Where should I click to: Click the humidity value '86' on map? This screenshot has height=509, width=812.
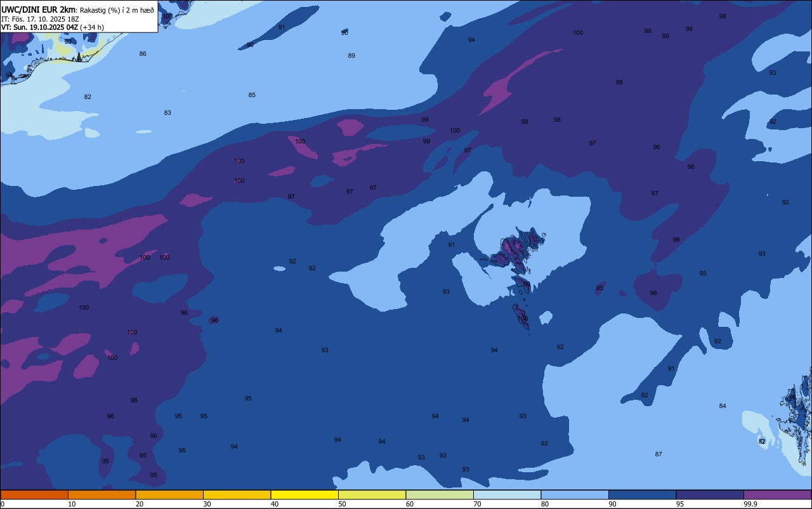(x=143, y=54)
